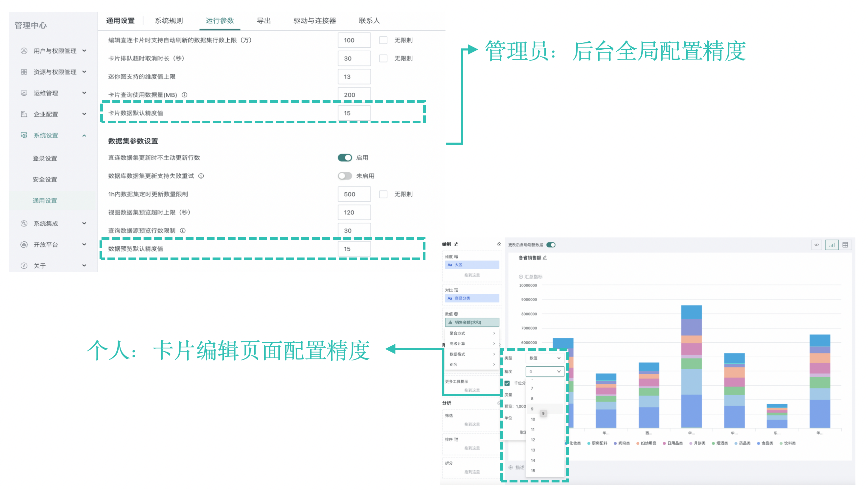Image resolution: width=868 pixels, height=490 pixels.
Task: Click the 用户与权限管理 user icon in sidebar
Action: (24, 51)
